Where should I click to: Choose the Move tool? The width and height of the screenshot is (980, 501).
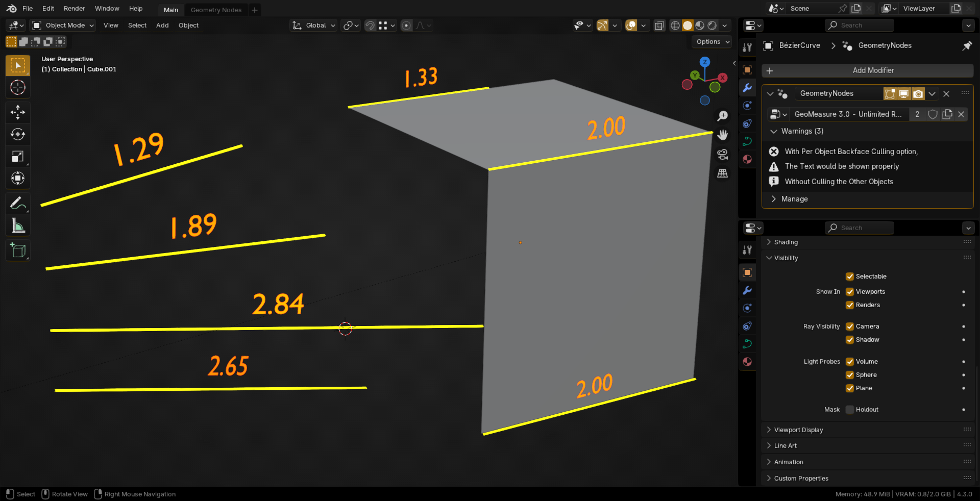pyautogui.click(x=18, y=112)
